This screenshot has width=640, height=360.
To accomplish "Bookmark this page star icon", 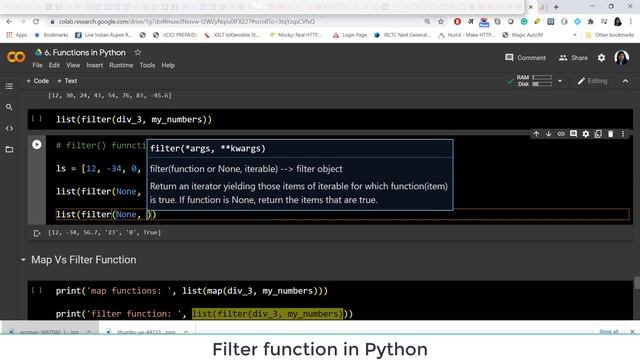I will point(441,21).
